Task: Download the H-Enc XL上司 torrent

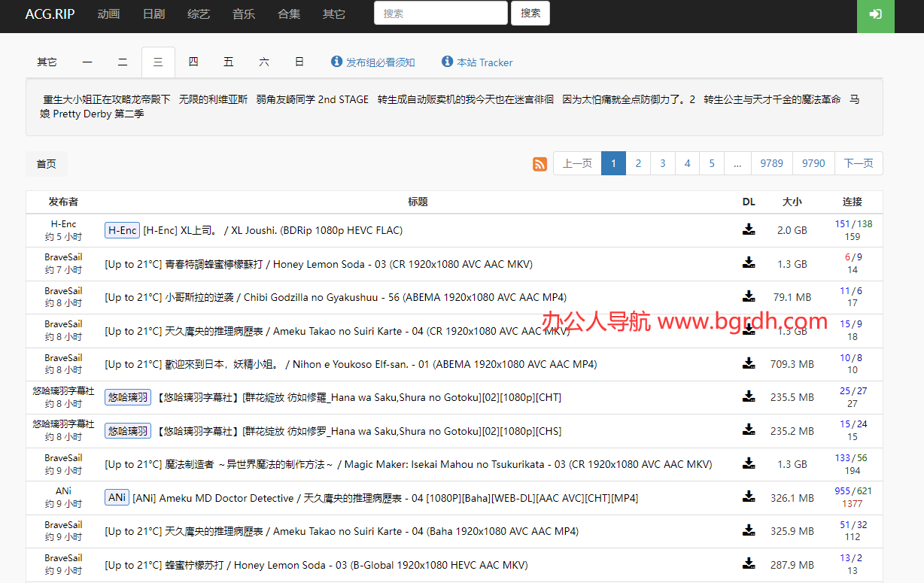Action: tap(749, 230)
